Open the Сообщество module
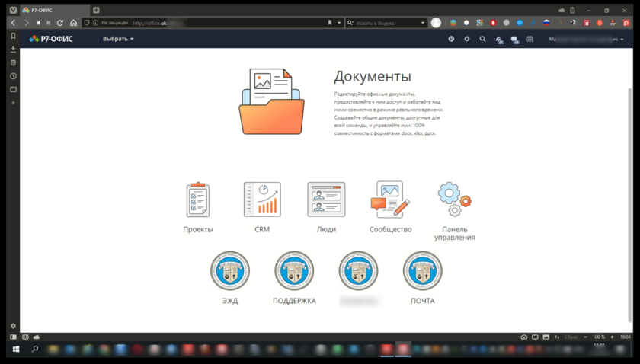This screenshot has width=640, height=364. [x=390, y=200]
